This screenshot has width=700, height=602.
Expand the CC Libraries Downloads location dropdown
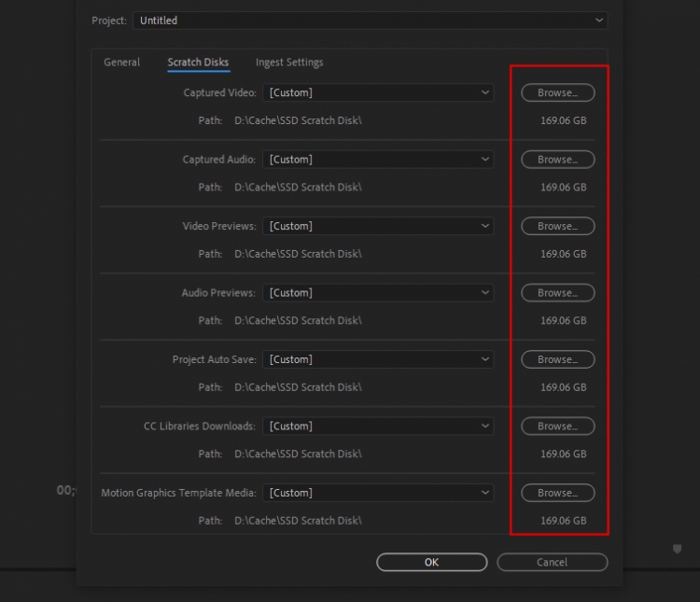tap(378, 426)
